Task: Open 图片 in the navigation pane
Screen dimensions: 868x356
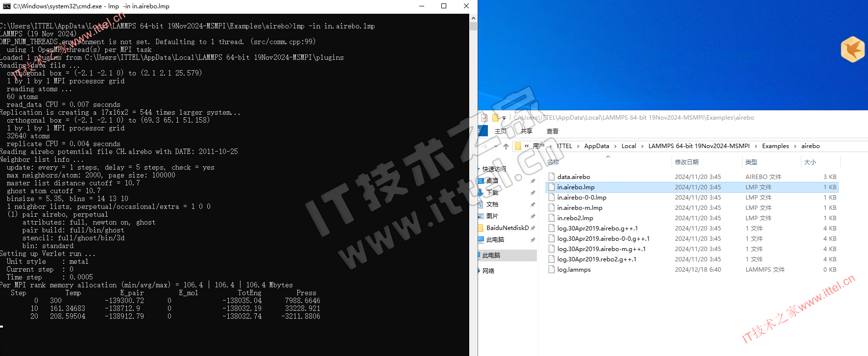Action: pos(492,216)
